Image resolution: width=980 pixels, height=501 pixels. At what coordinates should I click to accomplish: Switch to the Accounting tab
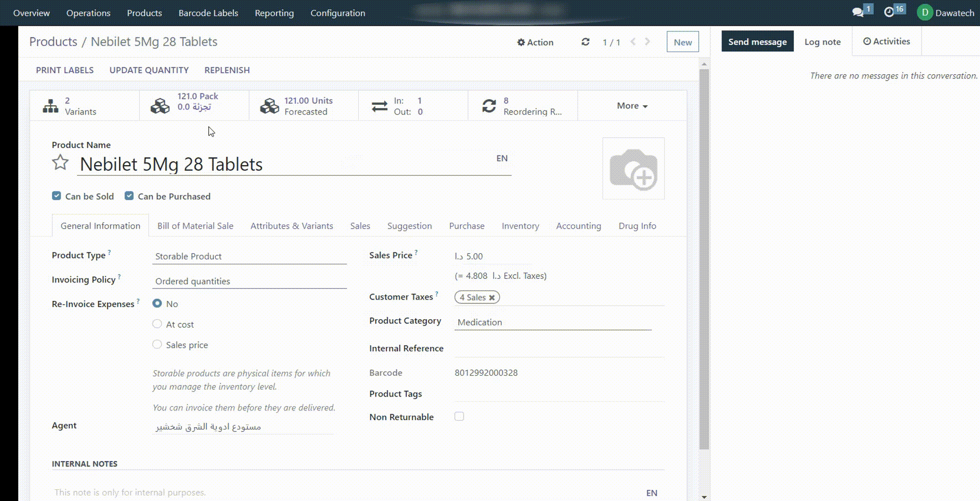[579, 226]
